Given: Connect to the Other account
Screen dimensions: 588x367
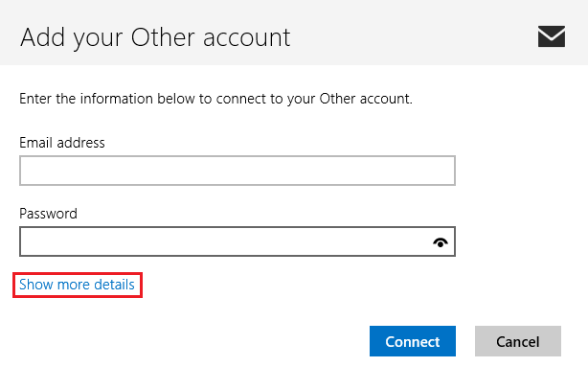Looking at the screenshot, I should click(x=413, y=341).
